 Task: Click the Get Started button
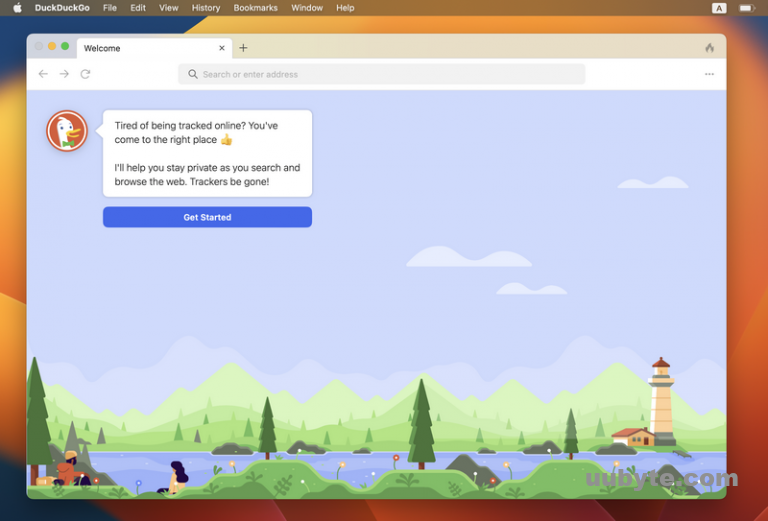tap(207, 217)
